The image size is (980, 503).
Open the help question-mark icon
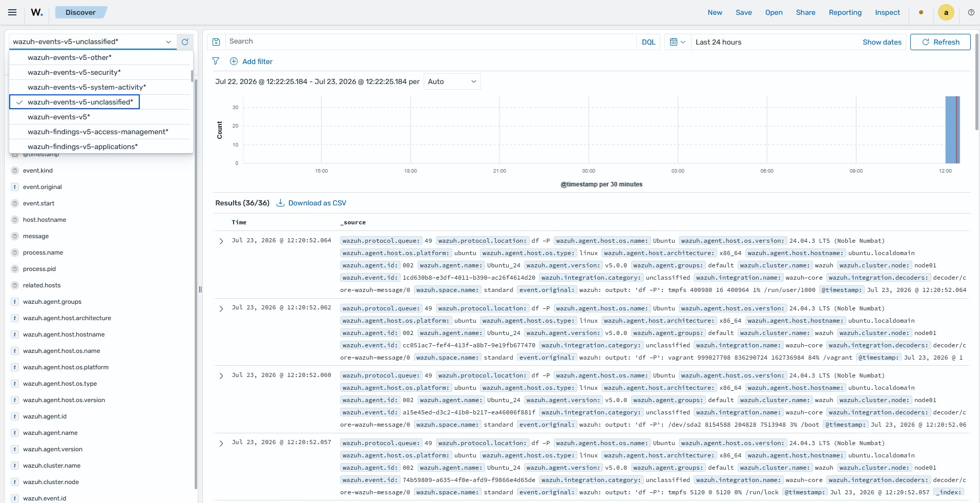pos(971,12)
